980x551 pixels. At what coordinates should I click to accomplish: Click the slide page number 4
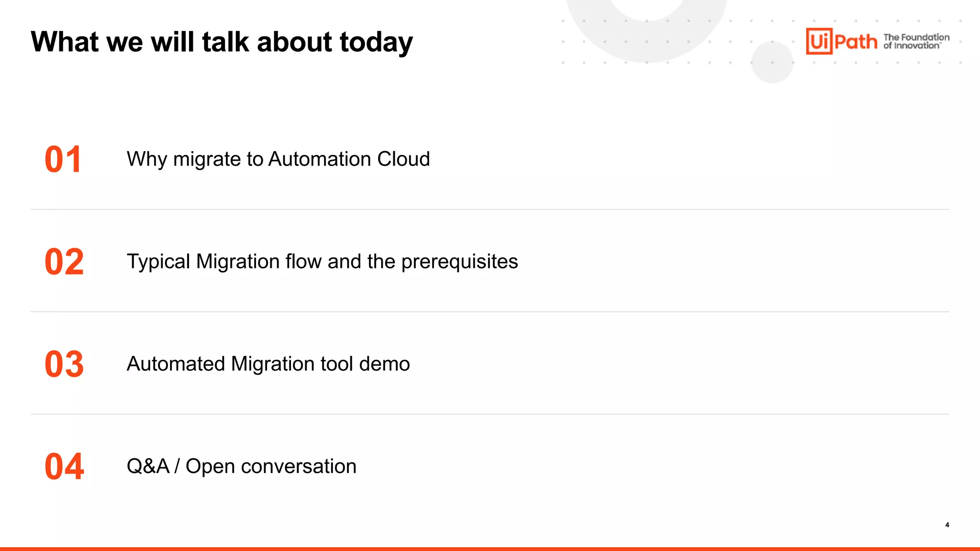(947, 525)
